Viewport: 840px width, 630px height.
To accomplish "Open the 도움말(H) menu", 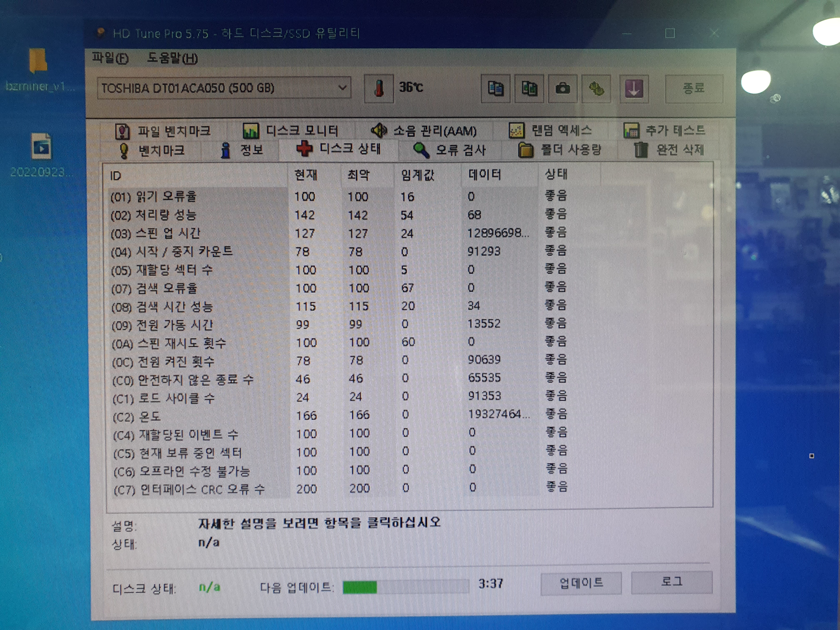I will coord(172,58).
